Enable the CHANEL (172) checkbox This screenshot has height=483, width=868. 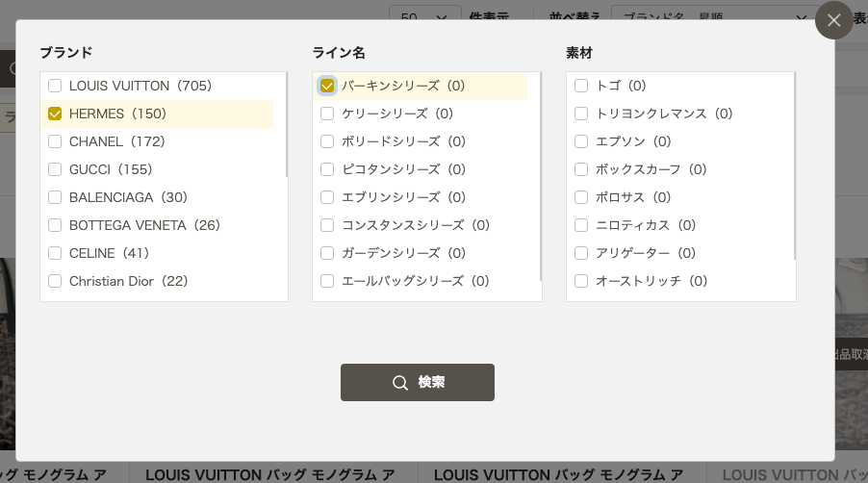pos(55,141)
